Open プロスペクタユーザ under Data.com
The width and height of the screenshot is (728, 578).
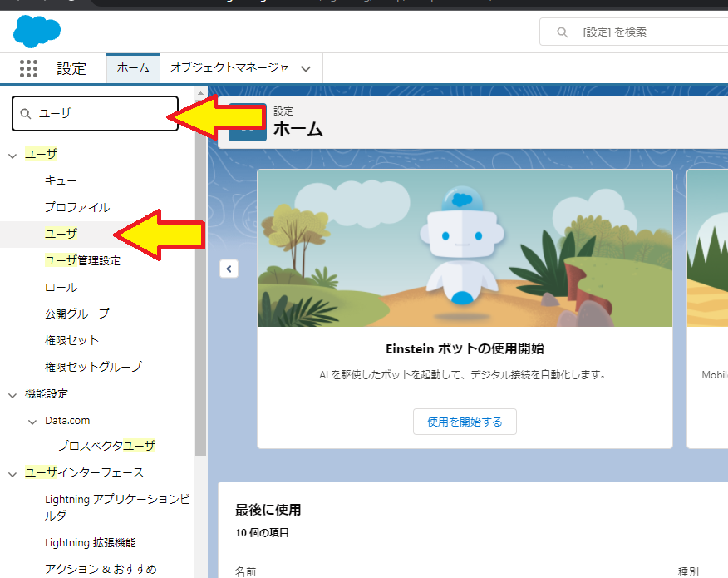tap(106, 446)
